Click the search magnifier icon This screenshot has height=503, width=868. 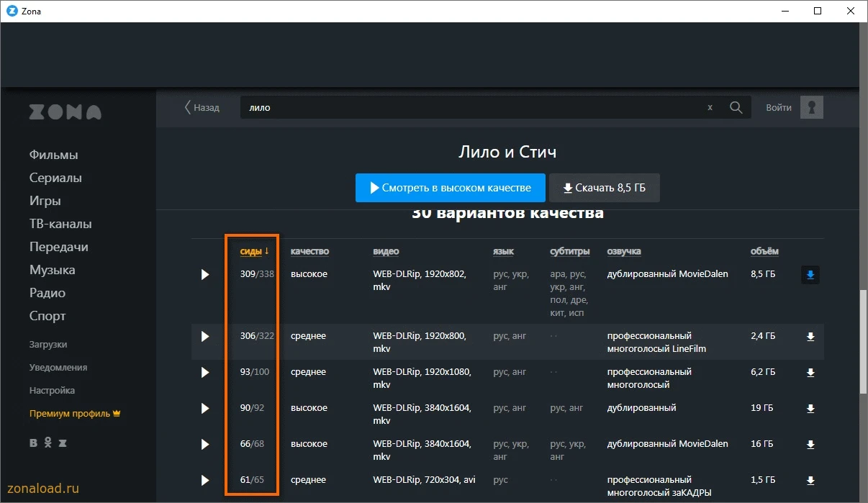736,107
